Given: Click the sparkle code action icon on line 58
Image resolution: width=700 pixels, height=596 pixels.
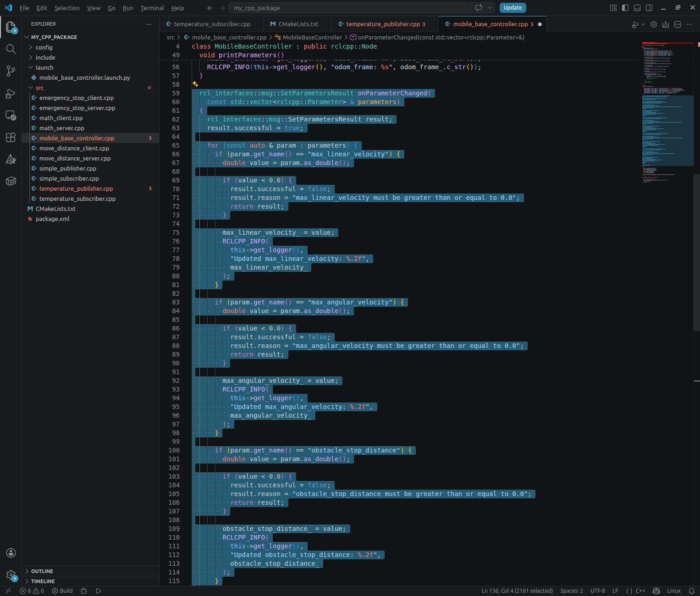Looking at the screenshot, I should tap(195, 84).
